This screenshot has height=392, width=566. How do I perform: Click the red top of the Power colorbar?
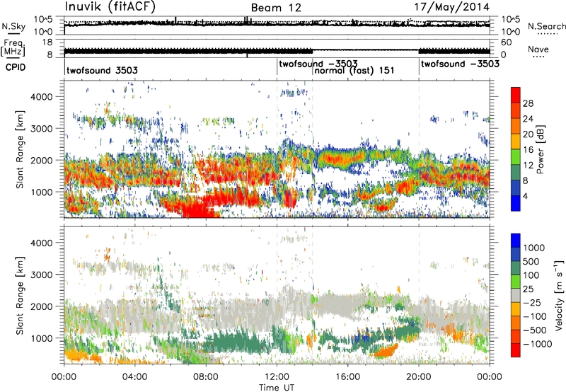pyautogui.click(x=516, y=95)
